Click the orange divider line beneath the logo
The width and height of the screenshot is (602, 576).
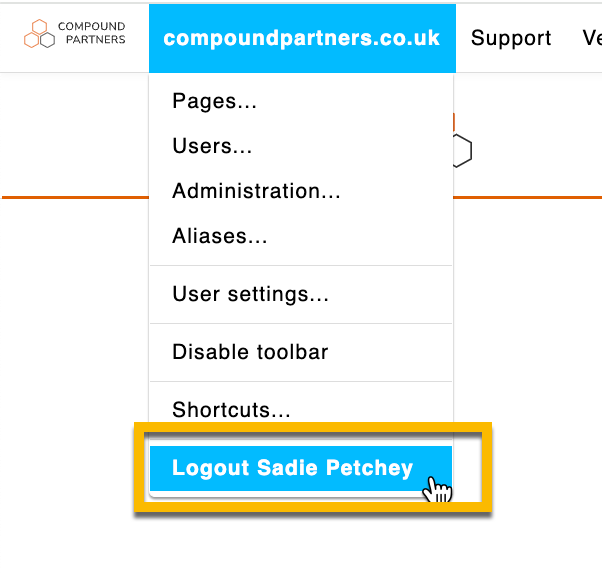click(75, 197)
